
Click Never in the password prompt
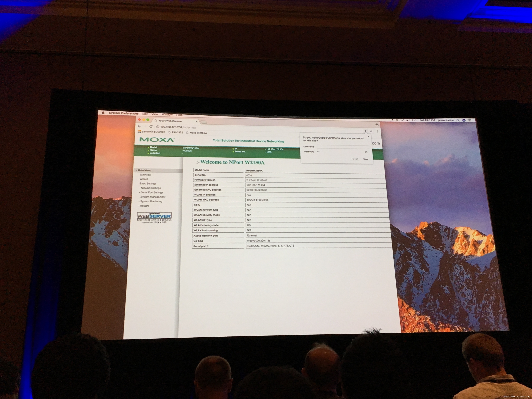355,159
